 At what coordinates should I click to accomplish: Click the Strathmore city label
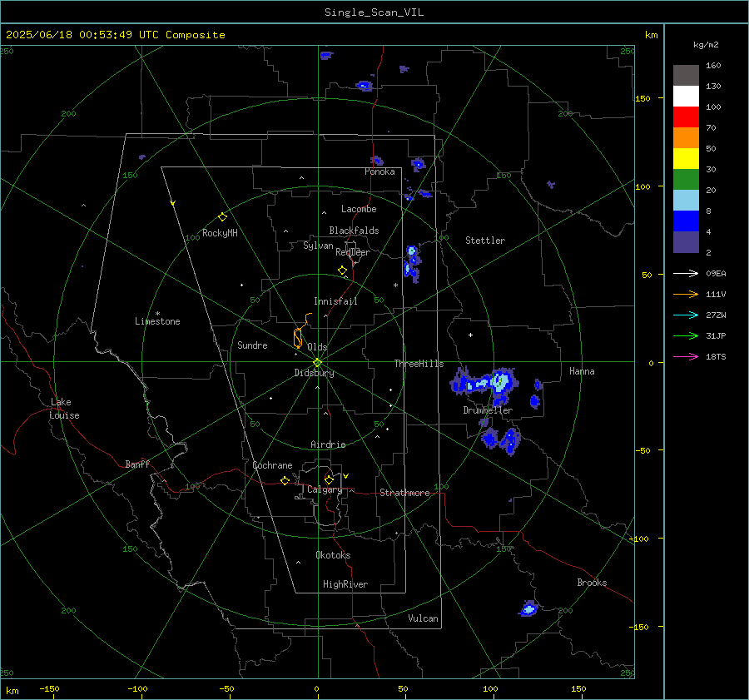404,493
